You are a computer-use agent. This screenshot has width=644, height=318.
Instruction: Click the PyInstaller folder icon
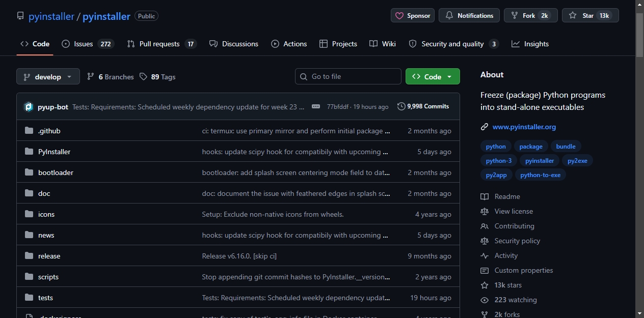[x=29, y=152]
